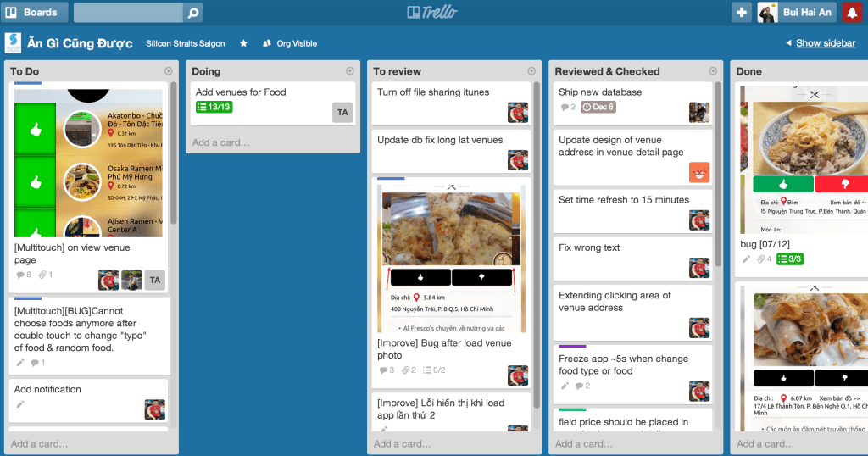Add a card in Doing list
Image resolution: width=868 pixels, height=456 pixels.
tap(221, 142)
